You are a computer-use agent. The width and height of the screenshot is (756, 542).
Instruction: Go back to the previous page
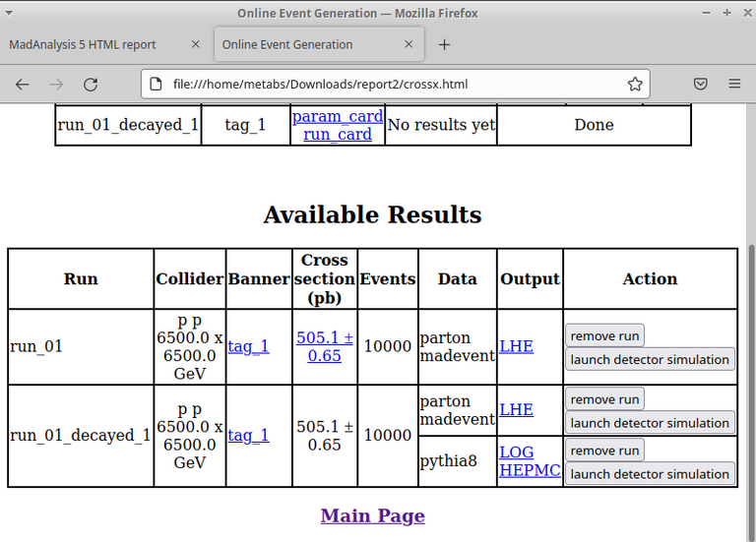pyautogui.click(x=23, y=85)
